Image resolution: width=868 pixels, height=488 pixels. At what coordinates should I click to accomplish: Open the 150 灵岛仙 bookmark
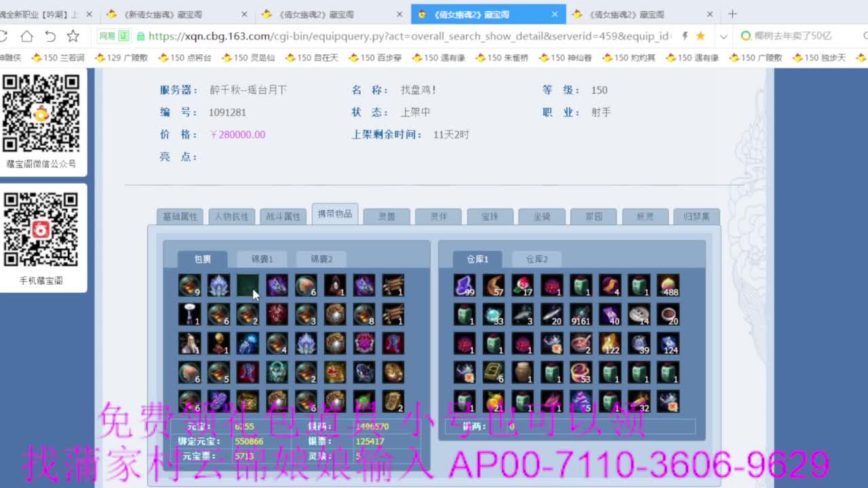[248, 58]
